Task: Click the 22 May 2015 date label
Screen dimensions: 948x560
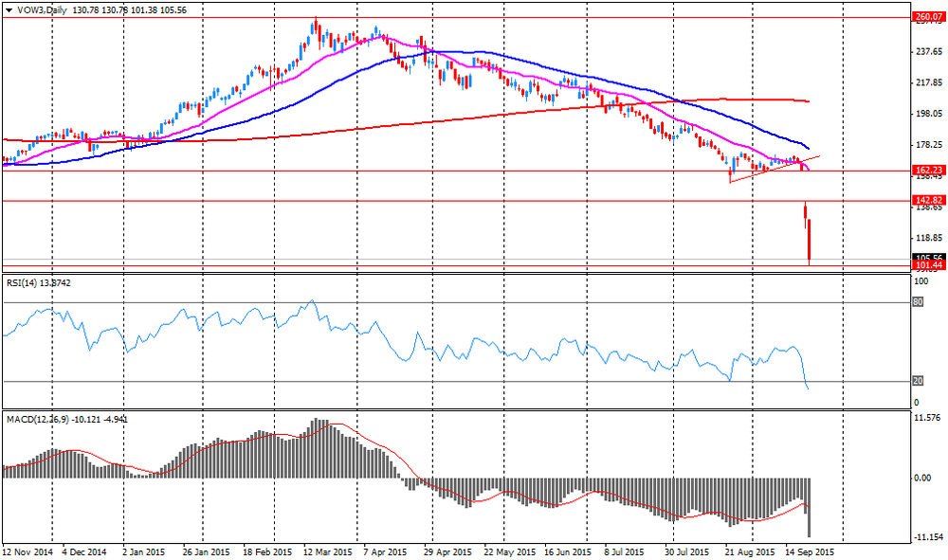Action: (511, 552)
